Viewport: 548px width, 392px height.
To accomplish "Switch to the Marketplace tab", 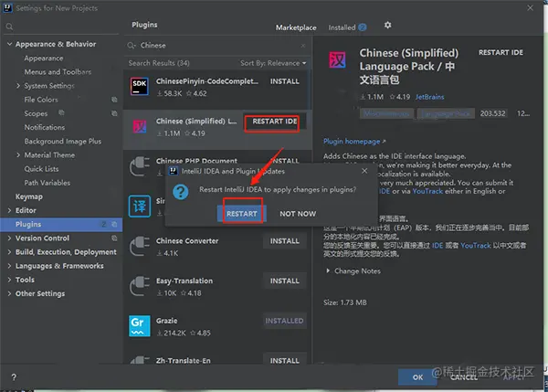I will 296,27.
